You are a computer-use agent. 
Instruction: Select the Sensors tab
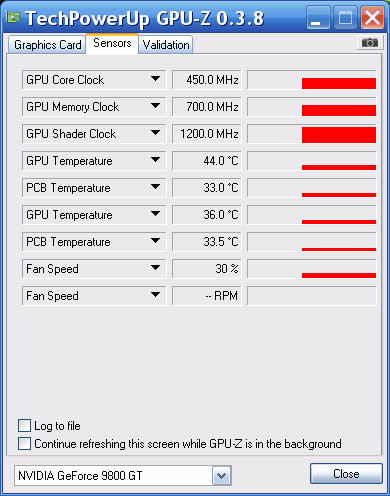tap(112, 43)
